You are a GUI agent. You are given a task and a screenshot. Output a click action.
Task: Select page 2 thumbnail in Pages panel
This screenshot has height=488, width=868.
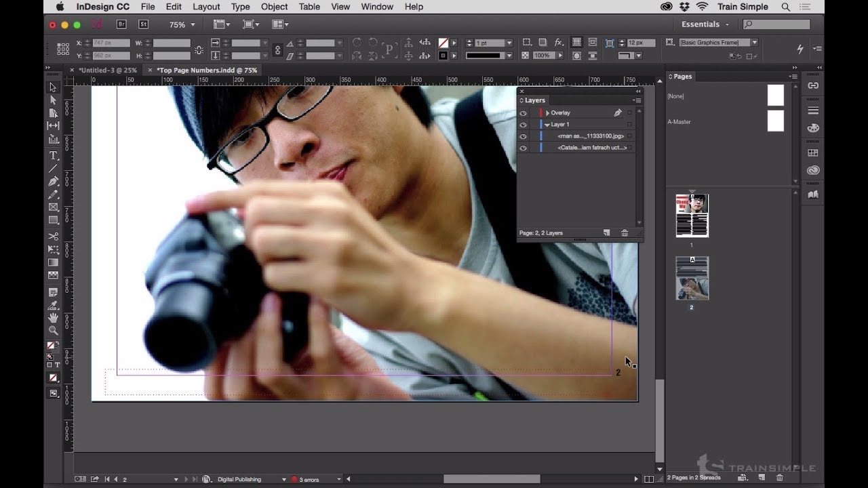(x=692, y=278)
